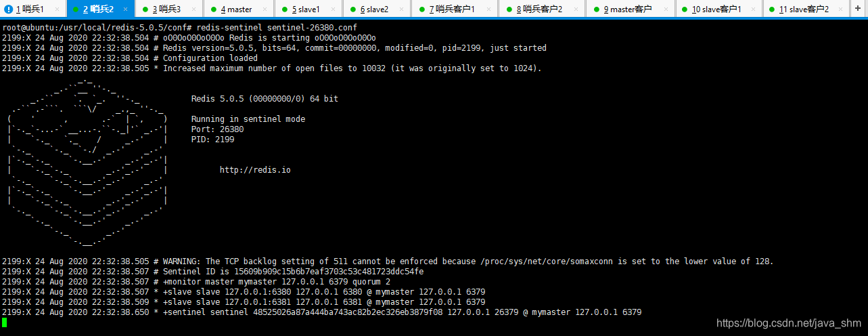Click the green status dot on slave客户1 tab
The height and width of the screenshot is (336, 868).
[x=685, y=9]
